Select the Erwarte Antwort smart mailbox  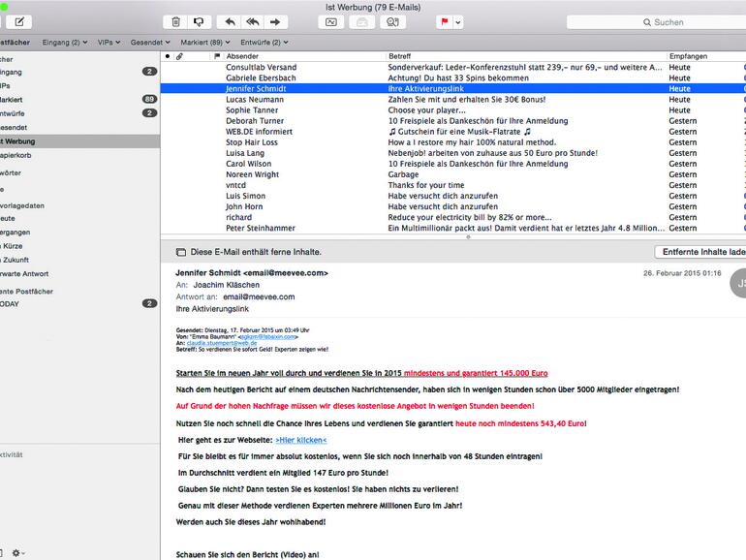point(79,273)
